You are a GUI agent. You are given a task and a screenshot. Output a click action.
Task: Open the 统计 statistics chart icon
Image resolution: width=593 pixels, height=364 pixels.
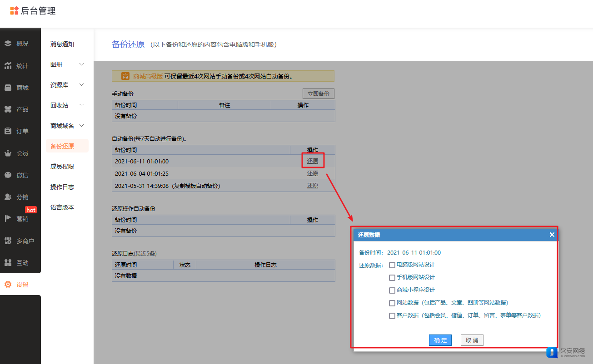(x=8, y=66)
